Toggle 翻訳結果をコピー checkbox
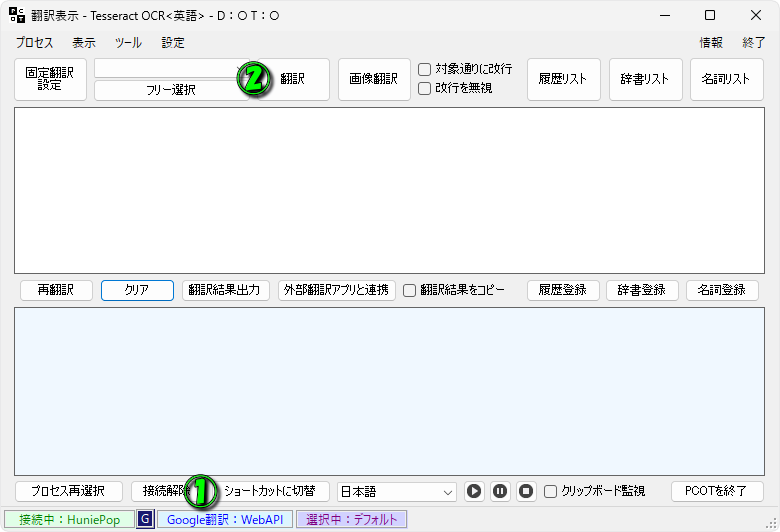 (x=409, y=291)
